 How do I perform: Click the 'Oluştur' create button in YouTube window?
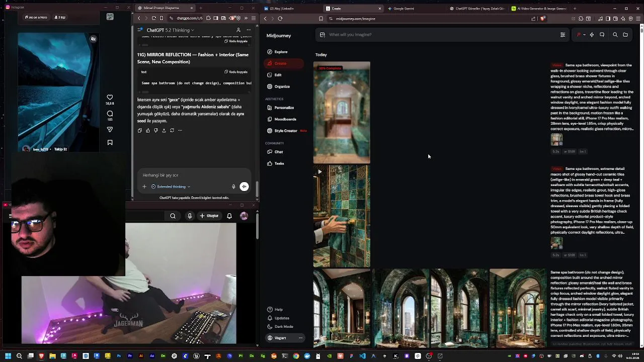point(209,216)
